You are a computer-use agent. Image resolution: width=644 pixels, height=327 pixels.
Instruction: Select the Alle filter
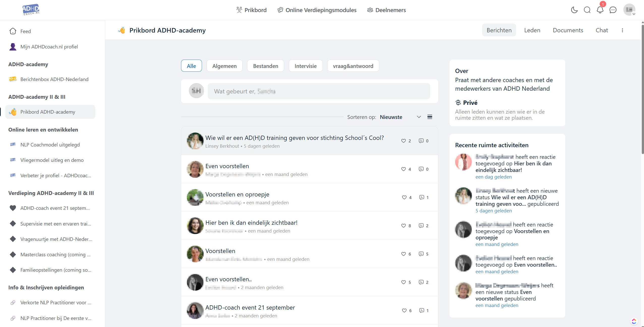191,66
